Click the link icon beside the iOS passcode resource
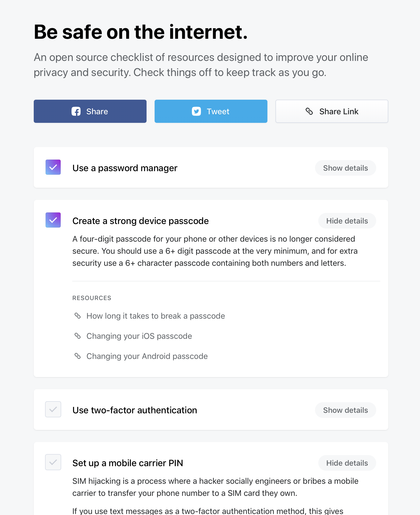The height and width of the screenshot is (515, 420). click(x=78, y=336)
